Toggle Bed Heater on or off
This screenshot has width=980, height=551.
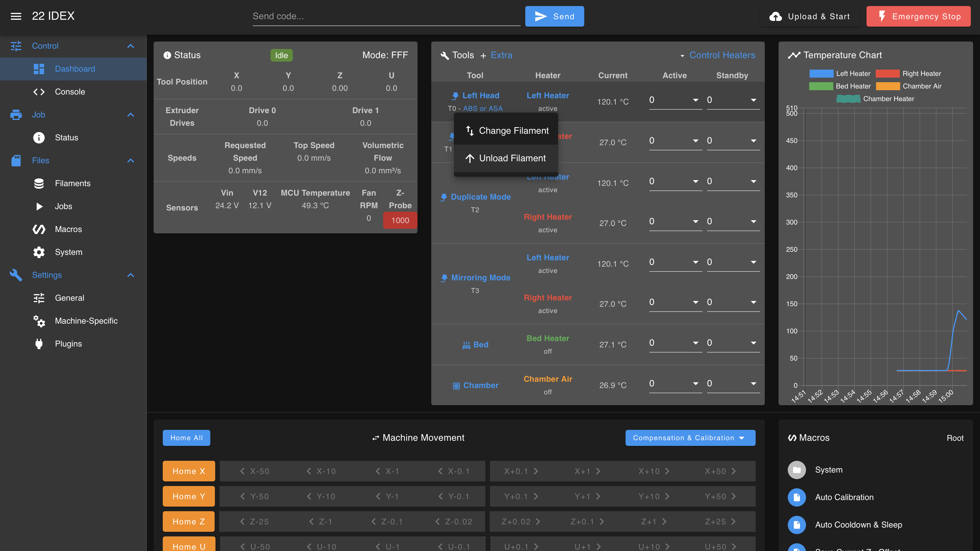[x=547, y=339]
